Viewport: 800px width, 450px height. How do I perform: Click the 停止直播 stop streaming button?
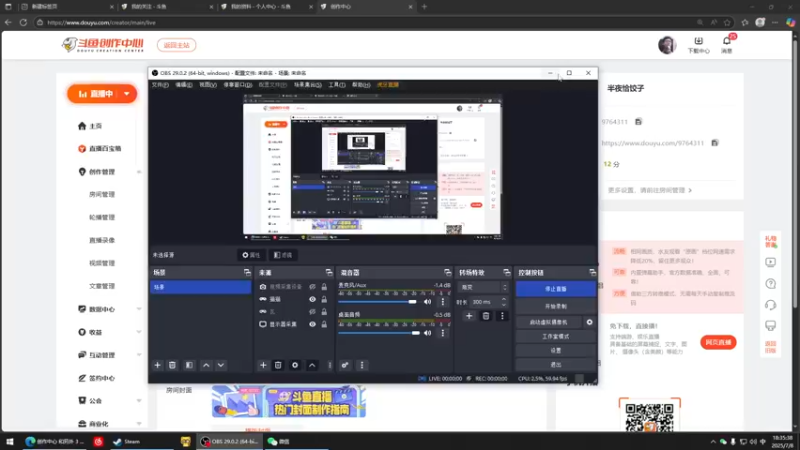tap(556, 289)
